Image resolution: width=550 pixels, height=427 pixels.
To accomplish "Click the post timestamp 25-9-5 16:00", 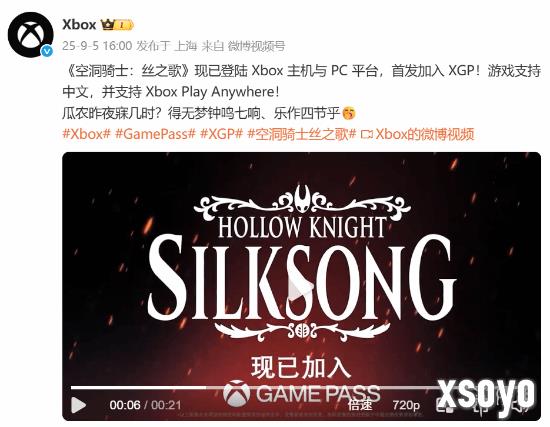I will 97,46.
